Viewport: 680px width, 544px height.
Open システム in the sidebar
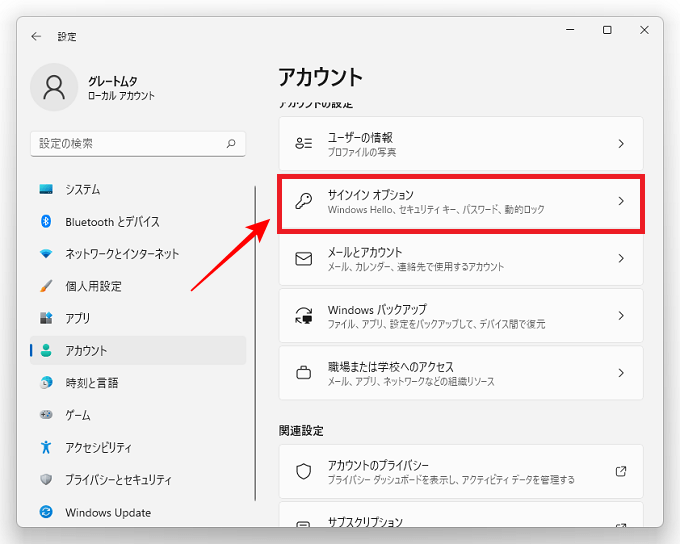(138, 189)
